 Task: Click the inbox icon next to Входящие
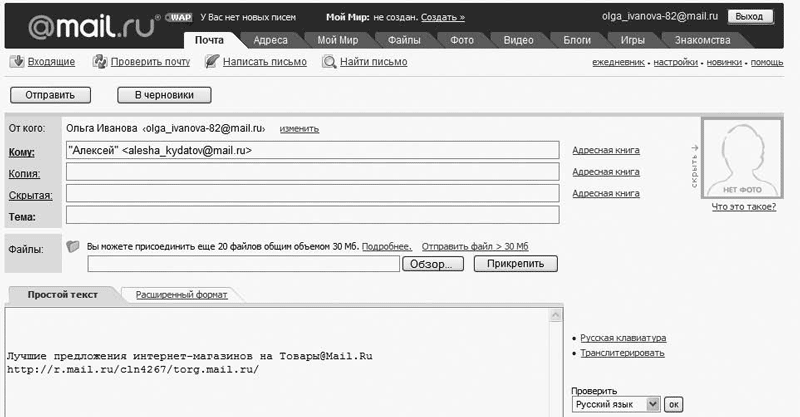pos(16,62)
